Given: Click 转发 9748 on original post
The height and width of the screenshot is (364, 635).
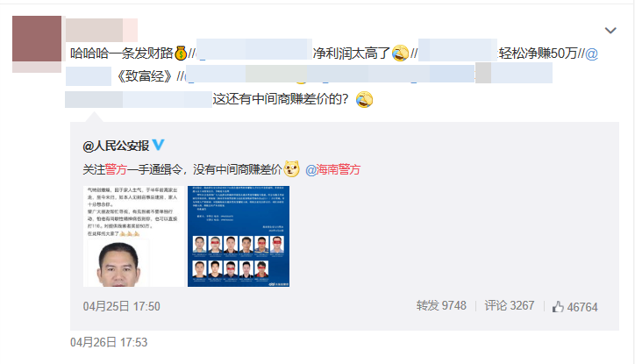Looking at the screenshot, I should click(441, 306).
